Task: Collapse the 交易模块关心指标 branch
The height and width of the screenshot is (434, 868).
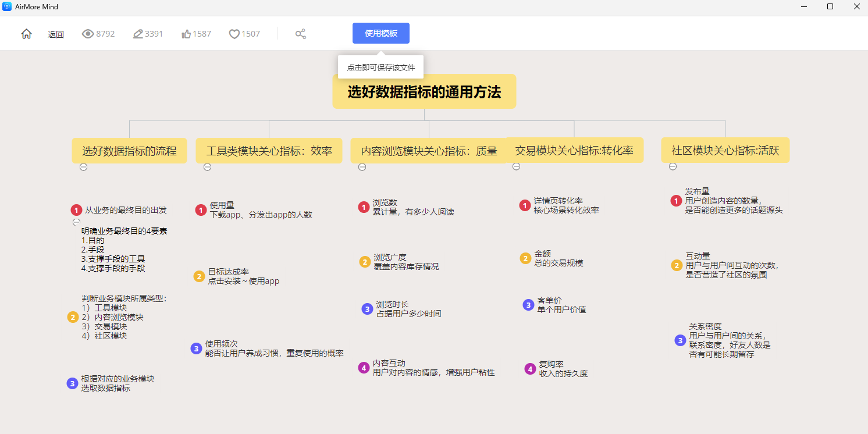Action: [516, 166]
